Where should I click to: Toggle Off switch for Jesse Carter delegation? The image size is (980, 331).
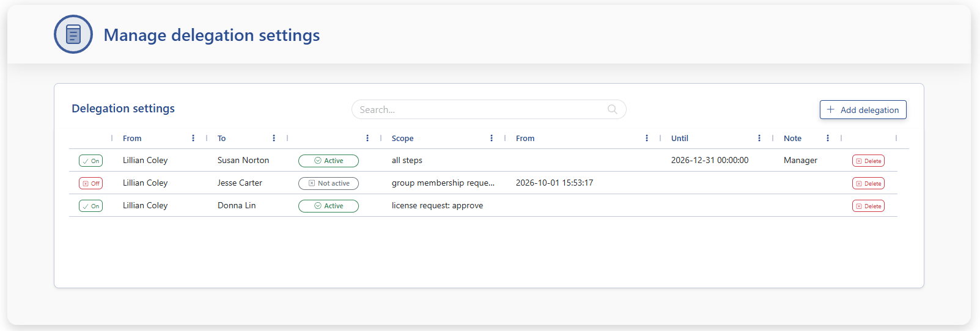coord(90,183)
